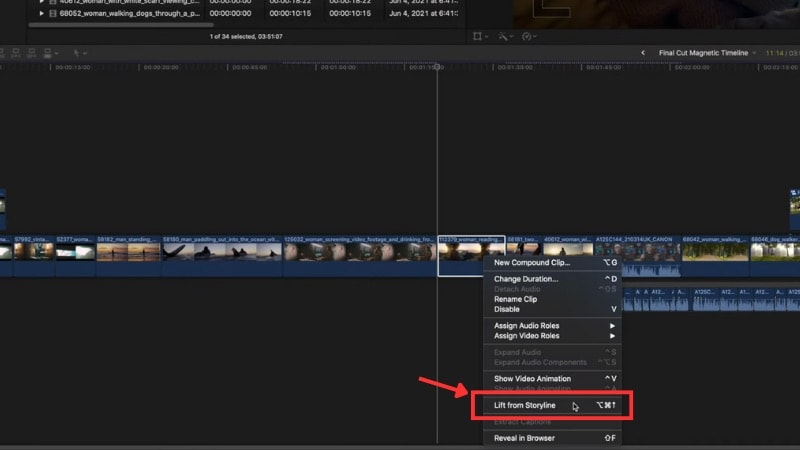Open the select arrow tool dropdown
The height and width of the screenshot is (450, 800).
[80, 53]
